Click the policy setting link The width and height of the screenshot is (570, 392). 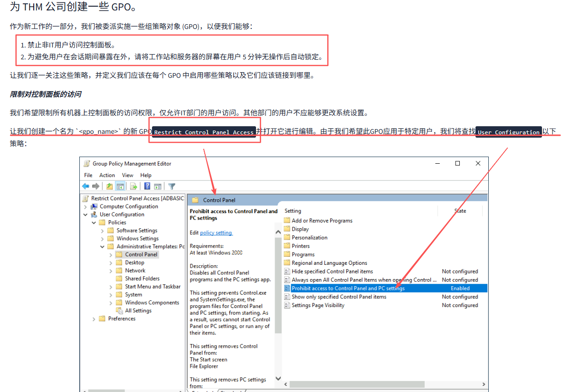coord(216,233)
